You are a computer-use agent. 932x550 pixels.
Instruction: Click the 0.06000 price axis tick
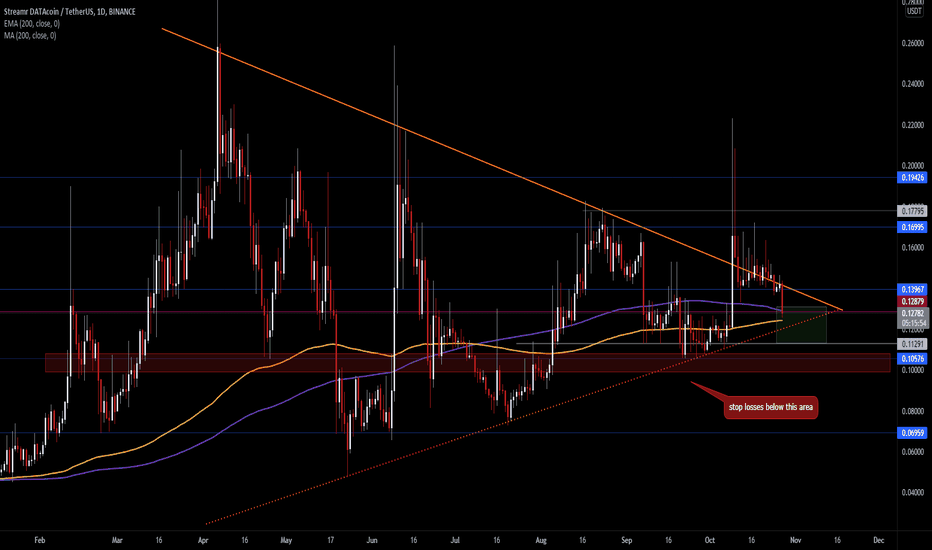point(912,452)
